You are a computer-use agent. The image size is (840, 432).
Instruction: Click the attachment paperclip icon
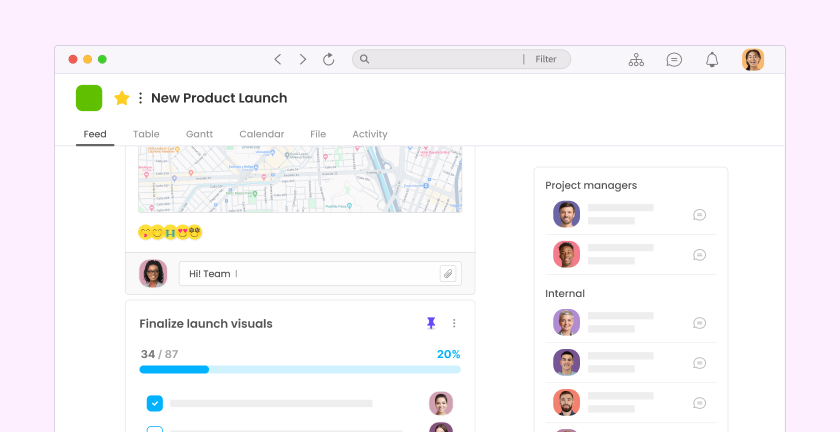tap(448, 273)
